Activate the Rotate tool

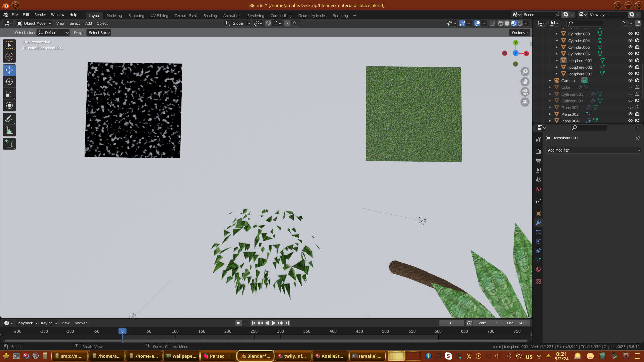[x=9, y=82]
